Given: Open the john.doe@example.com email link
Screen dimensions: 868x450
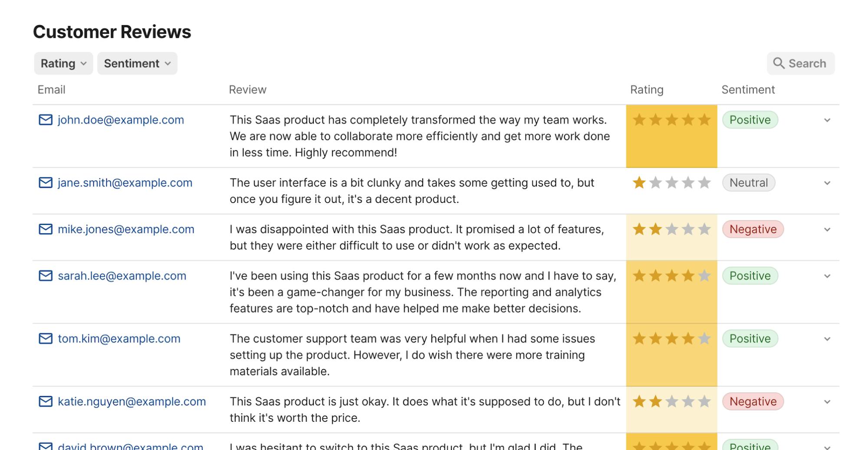Looking at the screenshot, I should [x=121, y=120].
